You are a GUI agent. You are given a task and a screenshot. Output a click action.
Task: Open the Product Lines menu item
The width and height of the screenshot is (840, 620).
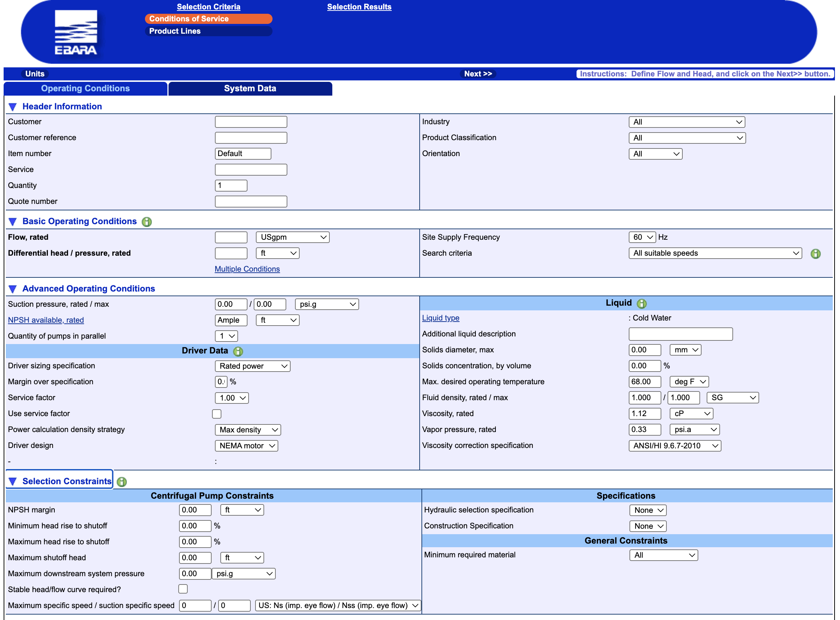[x=208, y=31]
